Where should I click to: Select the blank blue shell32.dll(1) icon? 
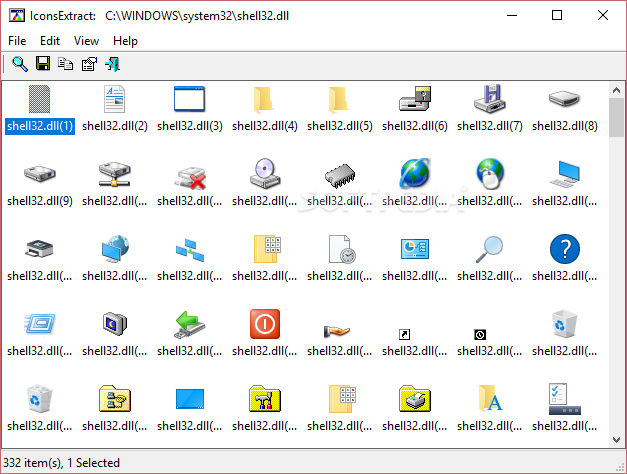tap(40, 99)
